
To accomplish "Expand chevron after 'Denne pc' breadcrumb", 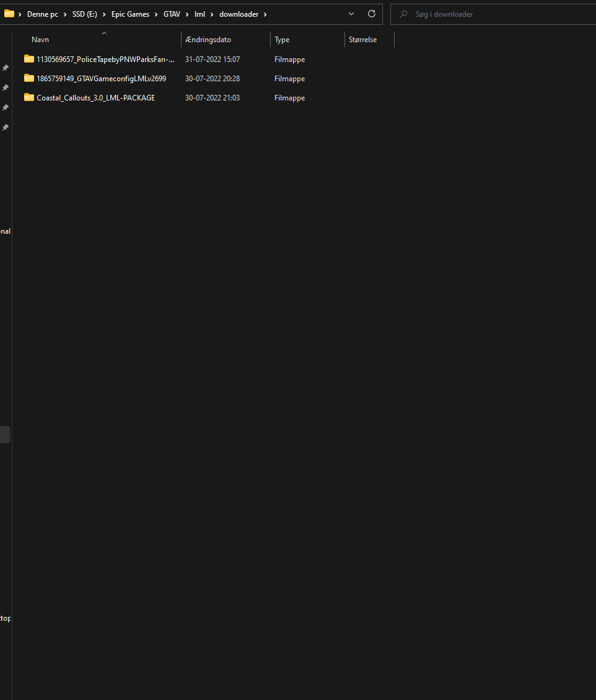I will coord(65,14).
